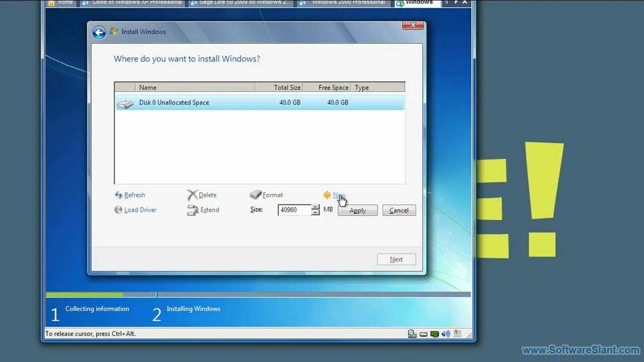Viewport: 644px width, 362px height.
Task: Click the disk drive icon for Disk 0
Action: click(125, 104)
